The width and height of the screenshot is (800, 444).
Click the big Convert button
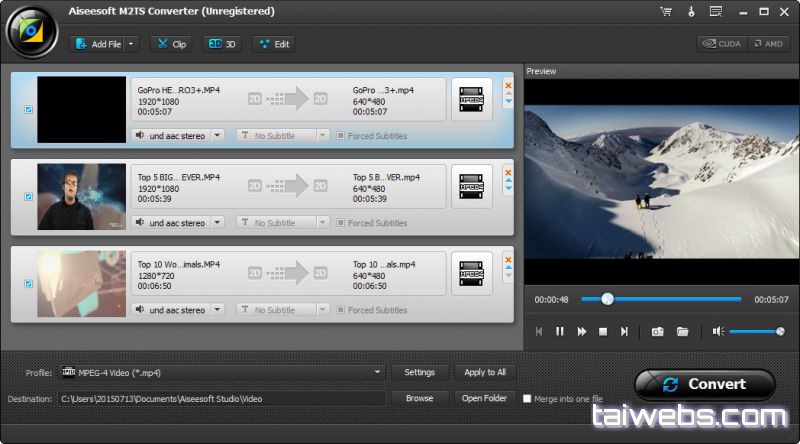tap(705, 384)
